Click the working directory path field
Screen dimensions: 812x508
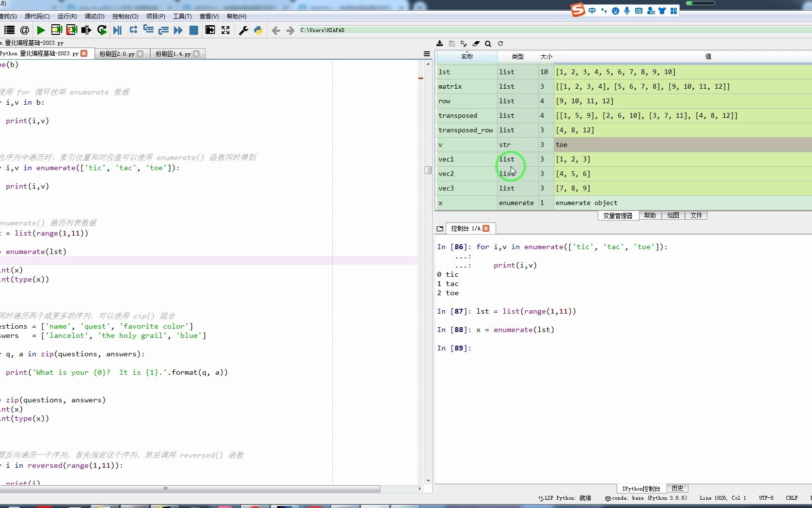pos(555,30)
